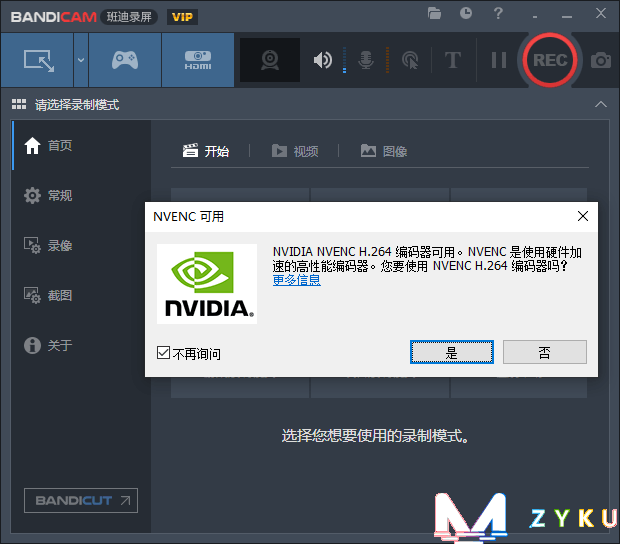Image resolution: width=620 pixels, height=544 pixels.
Task: Toggle microphone recording icon
Action: point(366,60)
